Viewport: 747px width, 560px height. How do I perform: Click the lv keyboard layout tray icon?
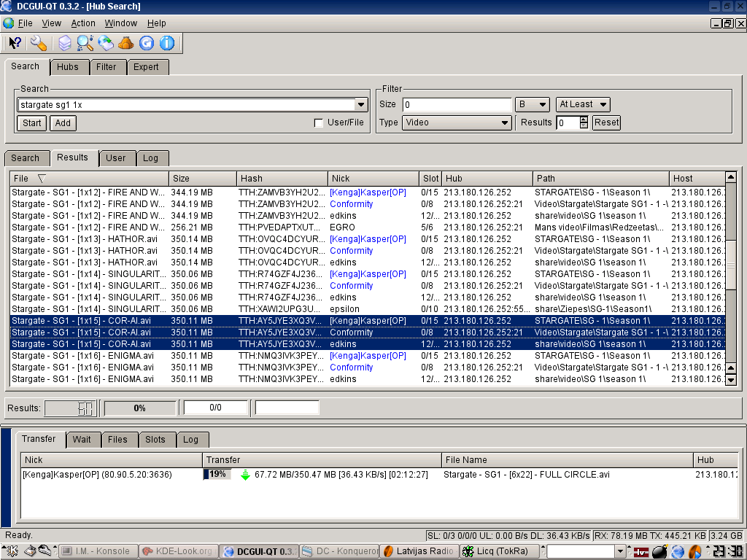641,552
